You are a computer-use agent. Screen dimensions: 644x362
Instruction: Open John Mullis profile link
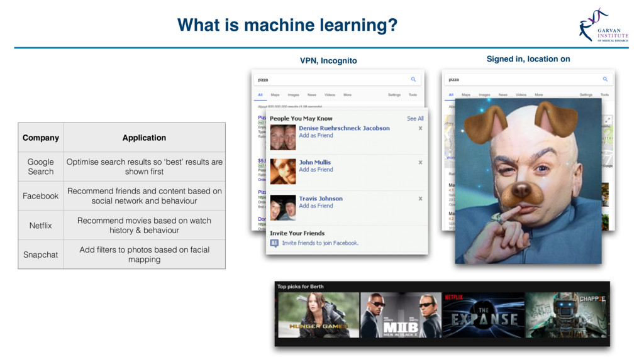(314, 163)
